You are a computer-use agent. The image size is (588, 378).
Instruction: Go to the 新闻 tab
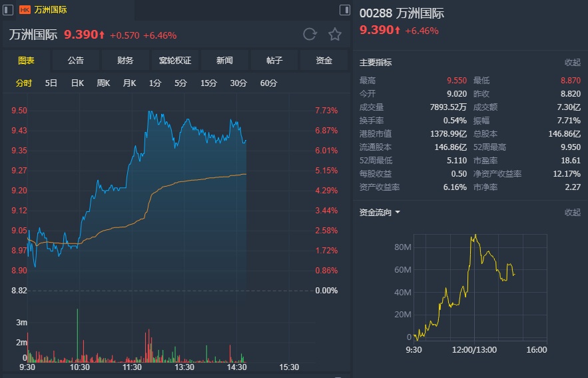pos(224,60)
